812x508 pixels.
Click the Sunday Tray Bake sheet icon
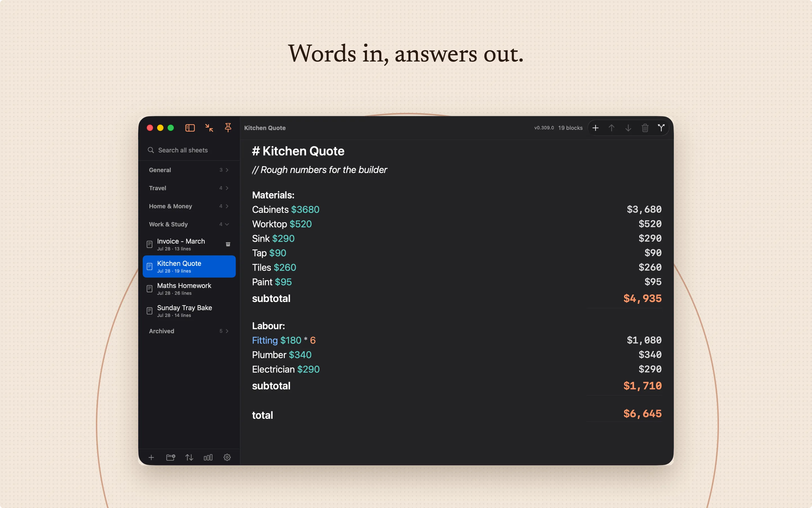tap(150, 311)
